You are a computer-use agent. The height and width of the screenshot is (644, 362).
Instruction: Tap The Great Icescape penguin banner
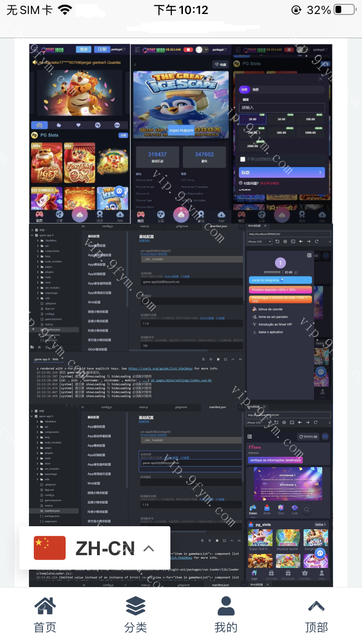pyautogui.click(x=181, y=104)
